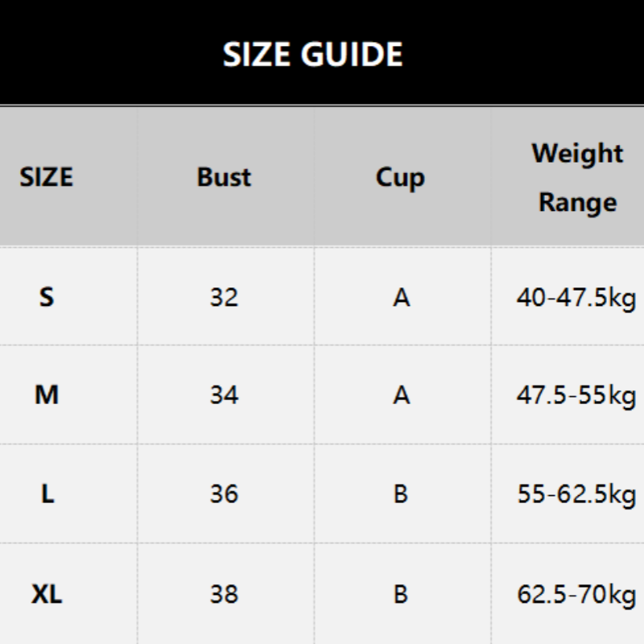
Task: Click the L size row label
Action: point(47,493)
